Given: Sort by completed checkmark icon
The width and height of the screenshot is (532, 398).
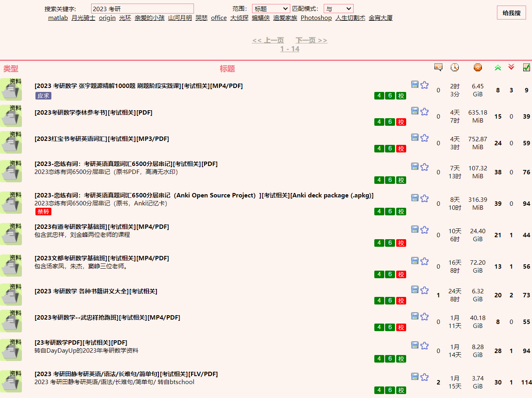Looking at the screenshot, I should point(526,67).
